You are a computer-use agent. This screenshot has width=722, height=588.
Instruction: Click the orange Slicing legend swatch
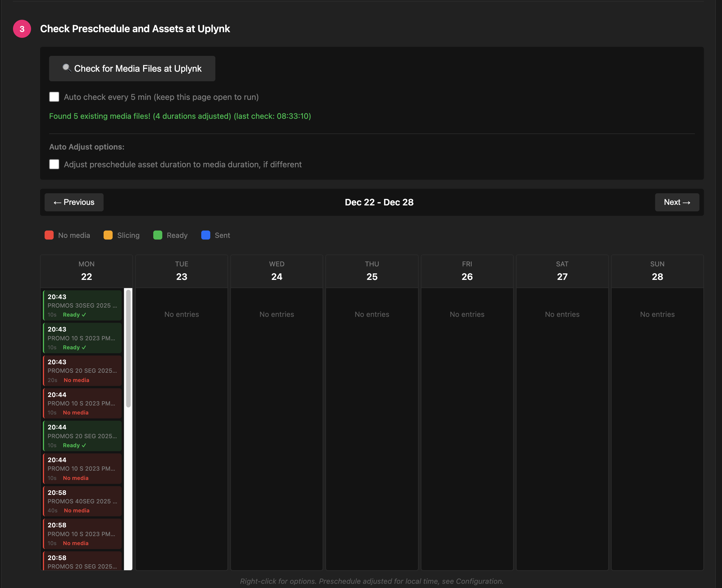[108, 235]
